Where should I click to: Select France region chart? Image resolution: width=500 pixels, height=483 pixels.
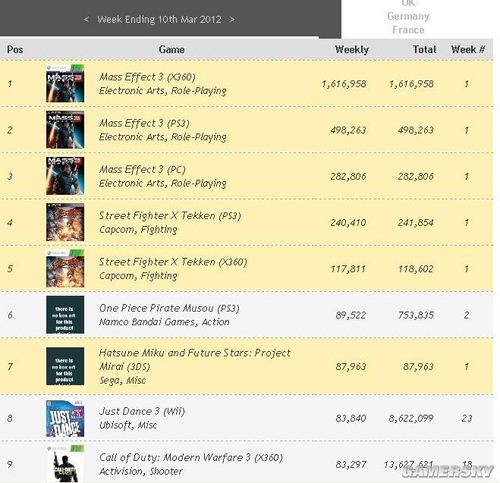click(x=408, y=30)
